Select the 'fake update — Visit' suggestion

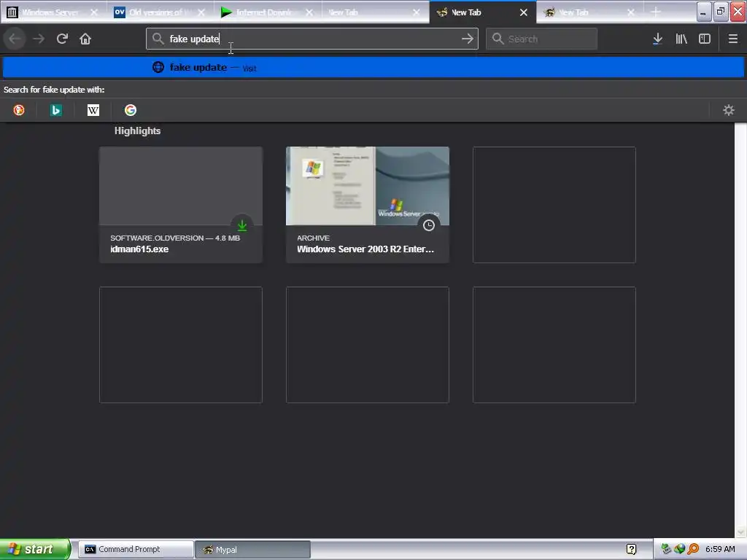(x=373, y=68)
